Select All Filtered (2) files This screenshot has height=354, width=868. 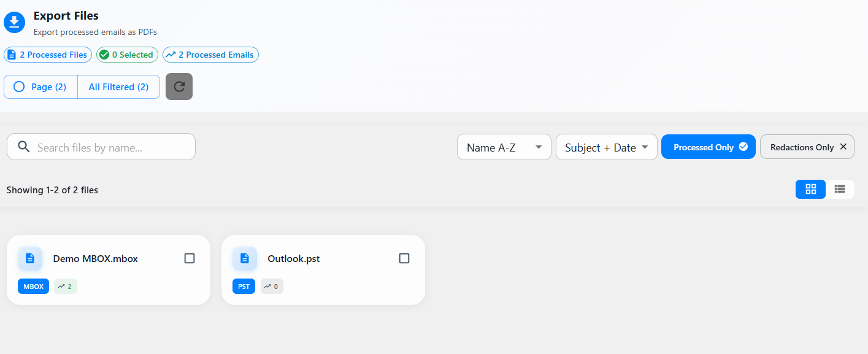pyautogui.click(x=118, y=87)
